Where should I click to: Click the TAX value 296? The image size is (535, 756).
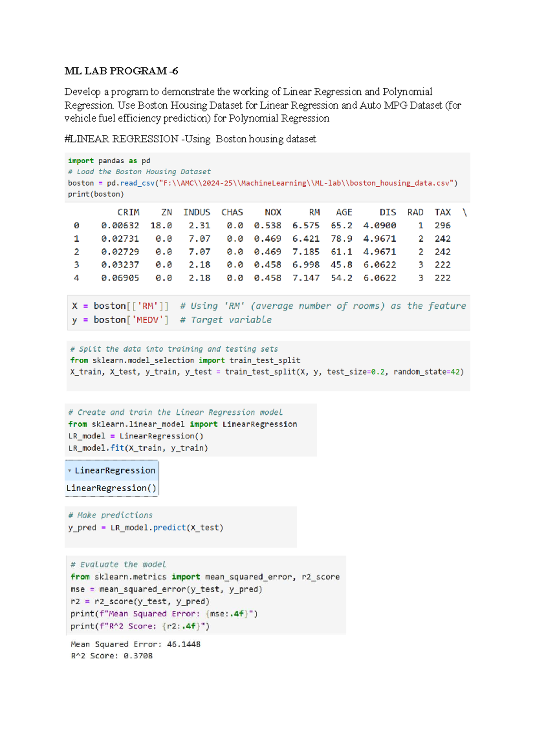tap(443, 226)
